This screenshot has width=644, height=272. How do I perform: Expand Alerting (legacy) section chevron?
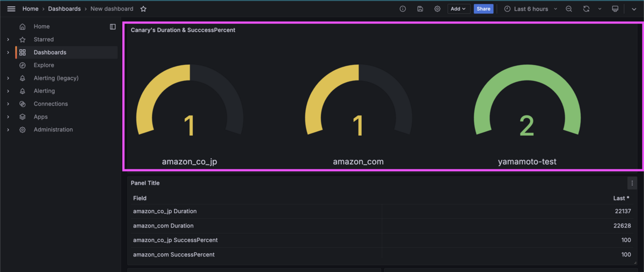(8, 78)
